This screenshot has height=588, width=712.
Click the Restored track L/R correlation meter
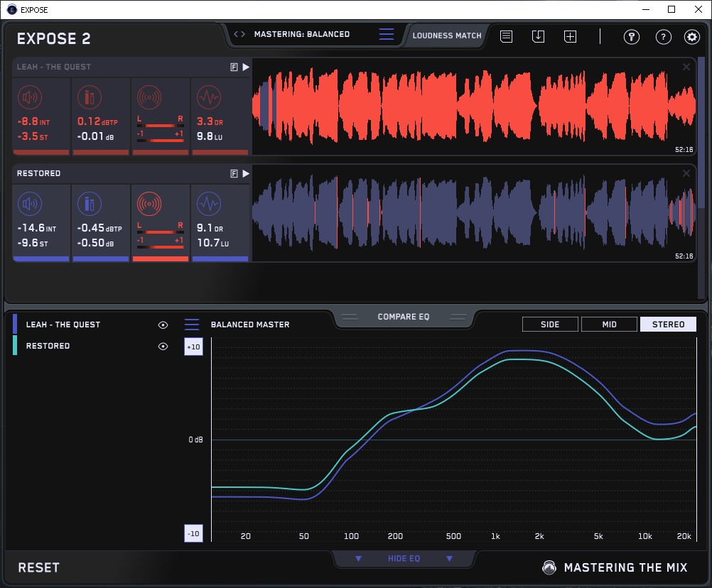[160, 236]
